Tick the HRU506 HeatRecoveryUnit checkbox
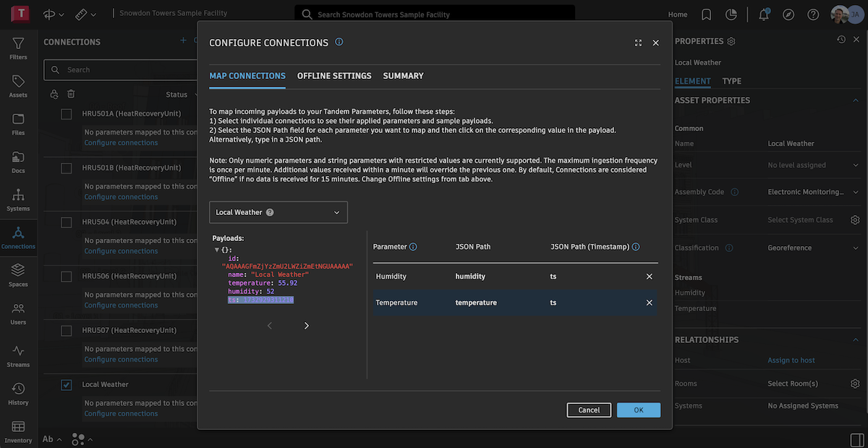868x448 pixels. (67, 276)
